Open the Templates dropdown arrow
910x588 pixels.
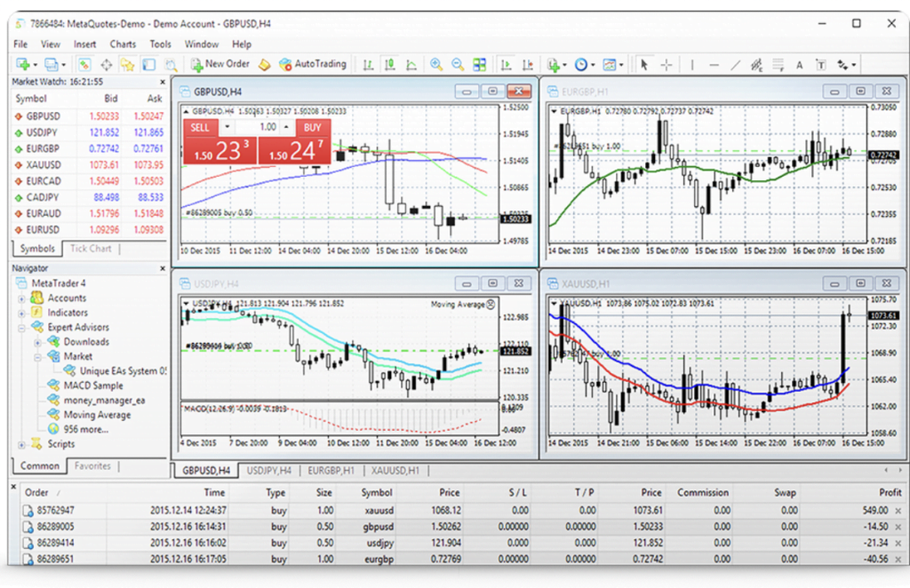[621, 66]
